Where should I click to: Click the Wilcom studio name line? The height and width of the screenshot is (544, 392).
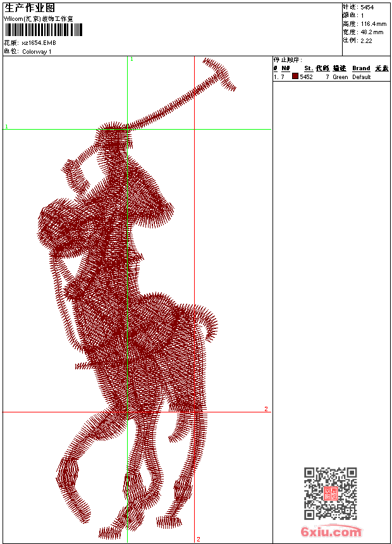pyautogui.click(x=39, y=19)
